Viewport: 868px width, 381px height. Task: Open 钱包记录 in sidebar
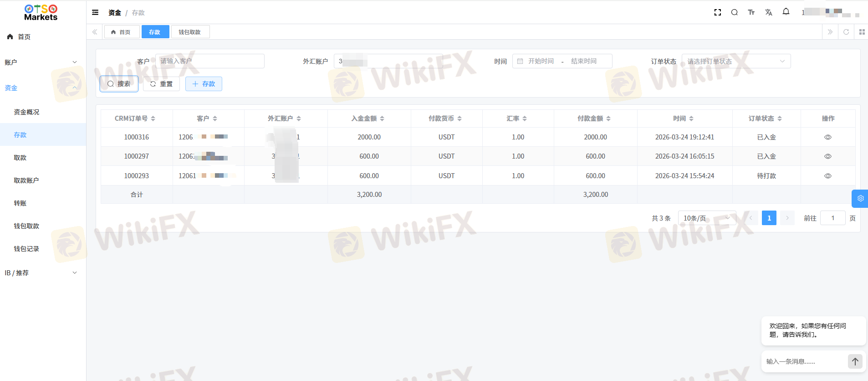(43, 249)
